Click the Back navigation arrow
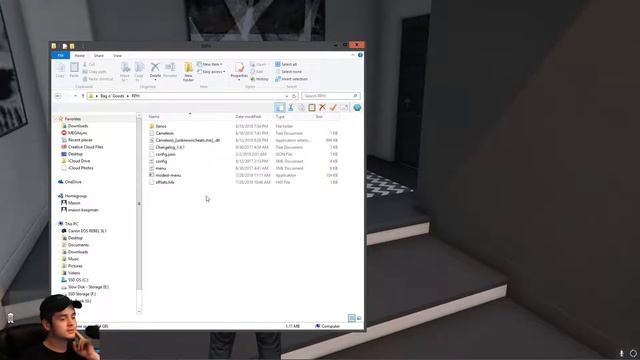This screenshot has height=360, width=640. (58, 96)
